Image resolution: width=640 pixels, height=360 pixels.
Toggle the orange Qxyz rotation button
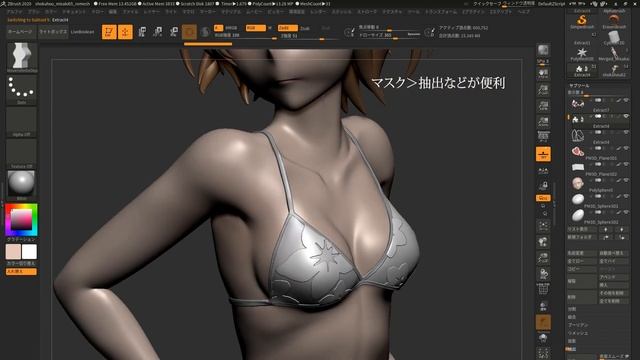click(x=543, y=198)
